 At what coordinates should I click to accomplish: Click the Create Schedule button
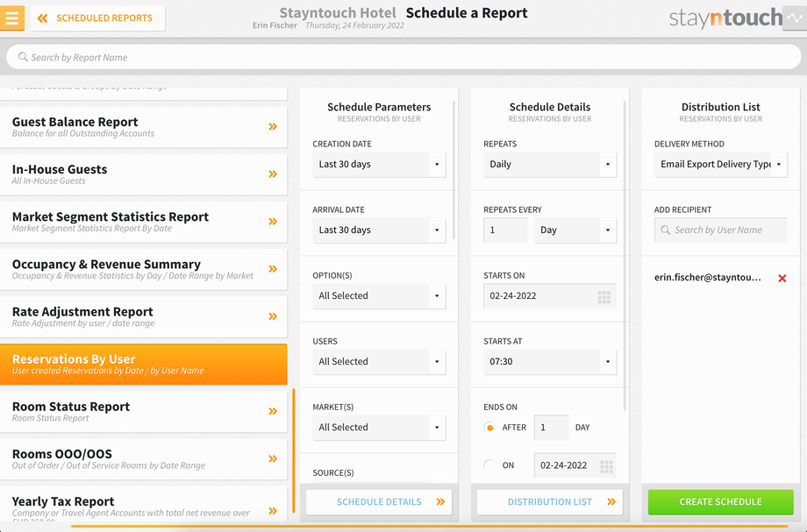pos(720,501)
